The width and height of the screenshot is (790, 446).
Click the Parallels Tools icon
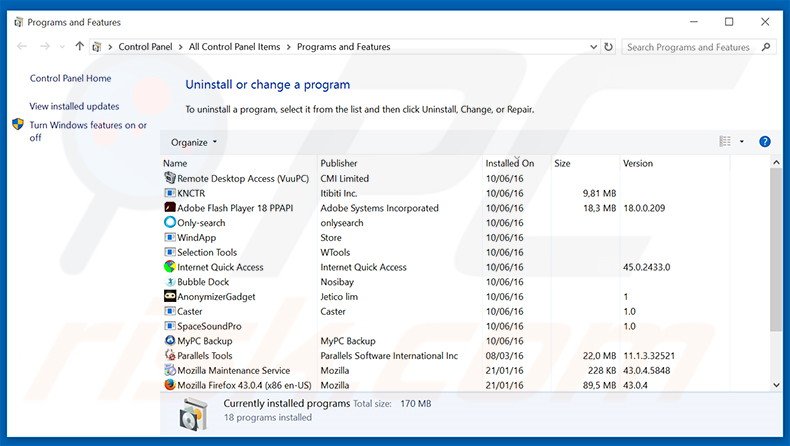(x=170, y=355)
